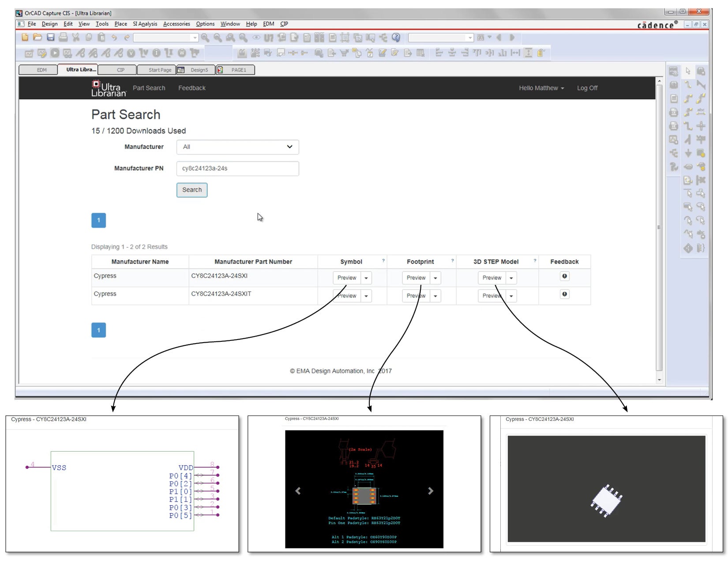Choose the Select arrow tool in right palette
728x563 pixels.
click(x=688, y=71)
